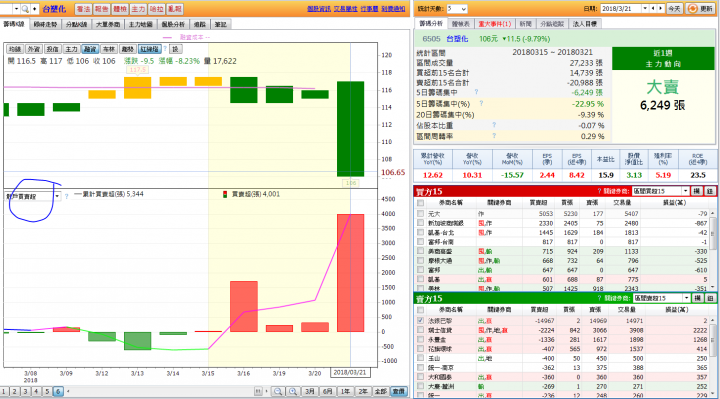Toggle the 主力 chart overlay button

(72, 49)
